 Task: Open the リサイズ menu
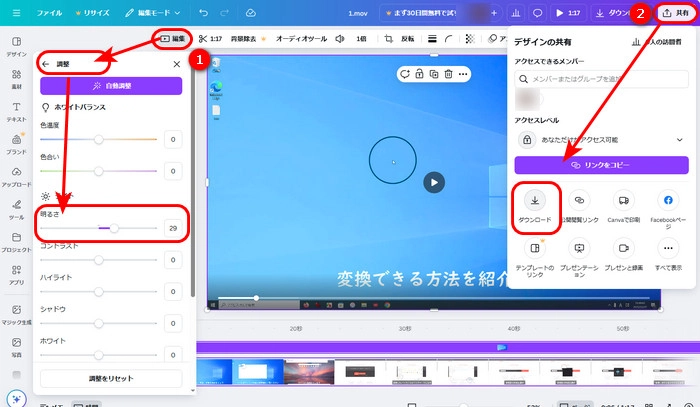[x=92, y=13]
